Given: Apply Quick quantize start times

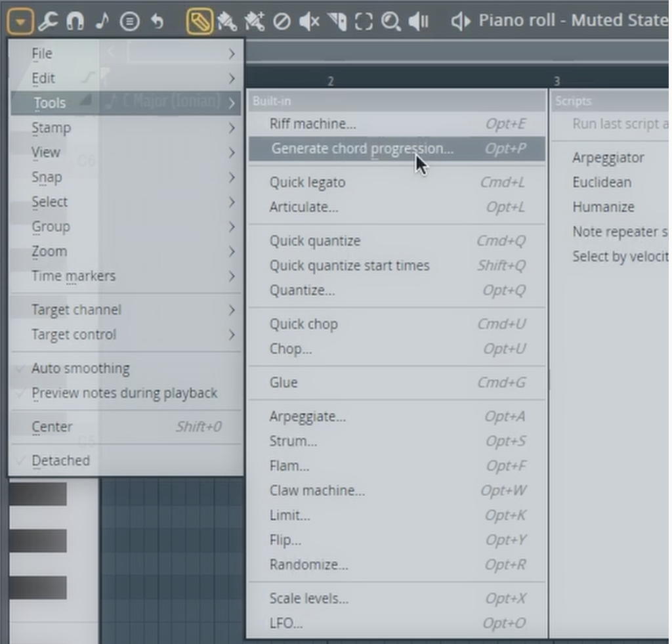Looking at the screenshot, I should coord(397,266).
